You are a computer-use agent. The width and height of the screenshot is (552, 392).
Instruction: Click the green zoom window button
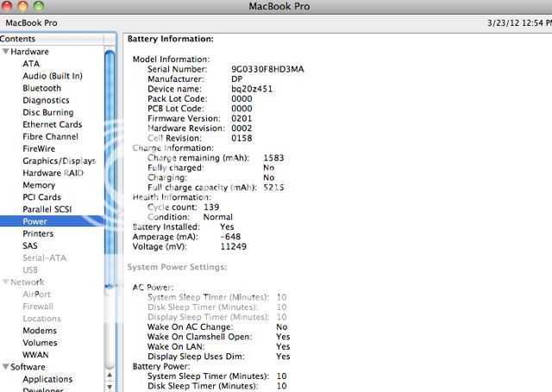[39, 6]
